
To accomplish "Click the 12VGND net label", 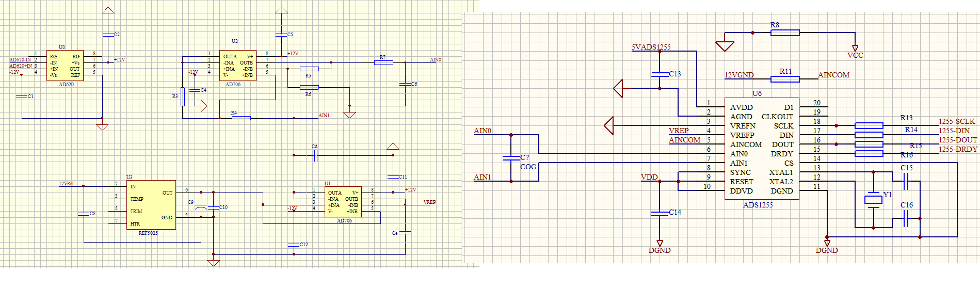I will pos(739,75).
